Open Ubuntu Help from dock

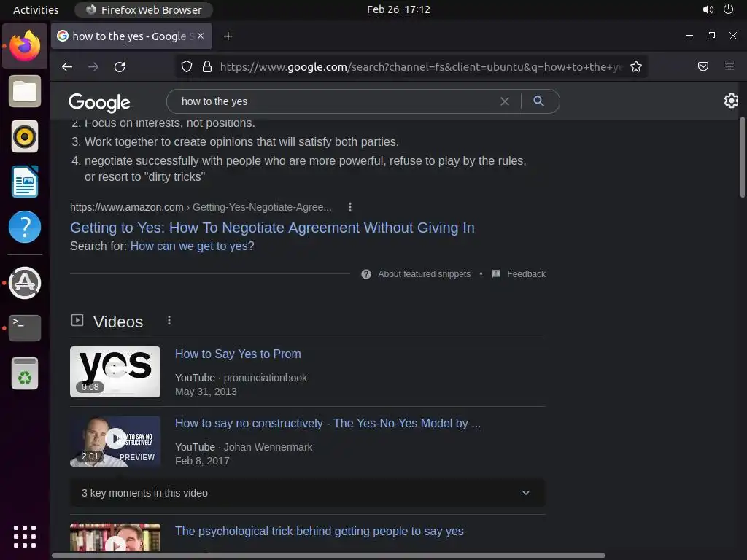(25, 227)
